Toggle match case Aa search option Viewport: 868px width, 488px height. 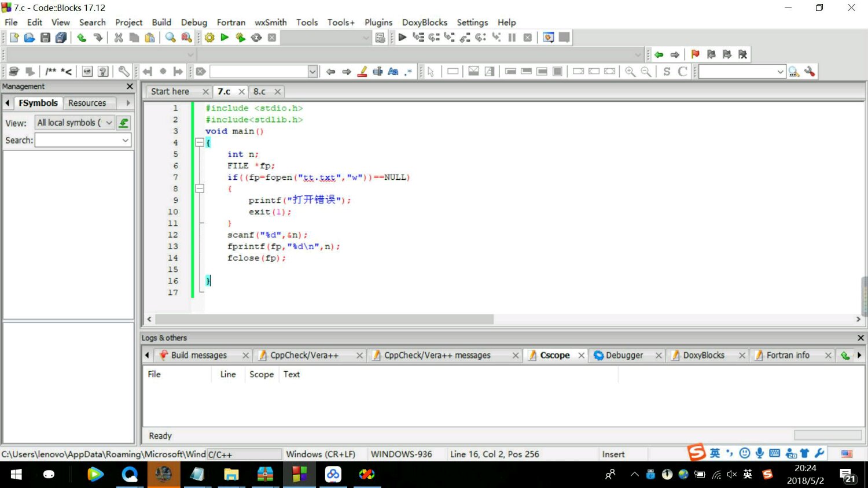click(x=393, y=72)
